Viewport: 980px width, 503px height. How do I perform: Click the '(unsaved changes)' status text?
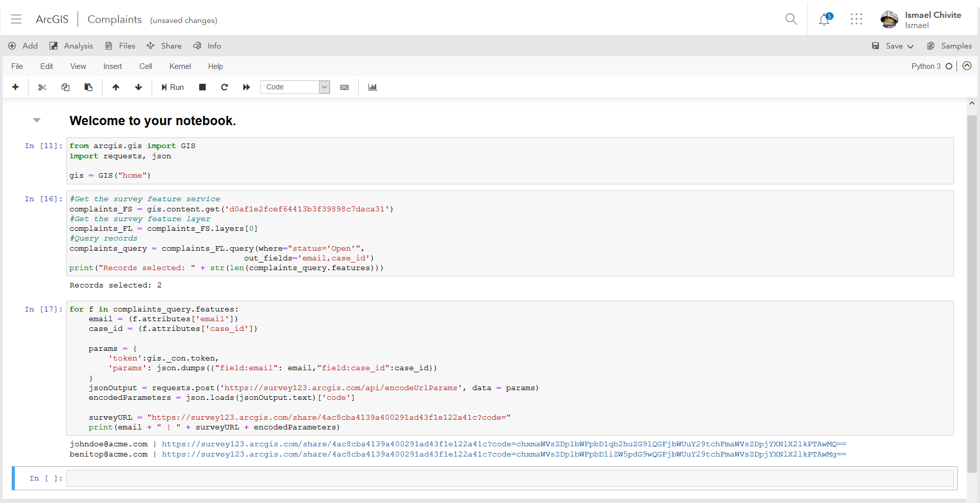tap(184, 20)
